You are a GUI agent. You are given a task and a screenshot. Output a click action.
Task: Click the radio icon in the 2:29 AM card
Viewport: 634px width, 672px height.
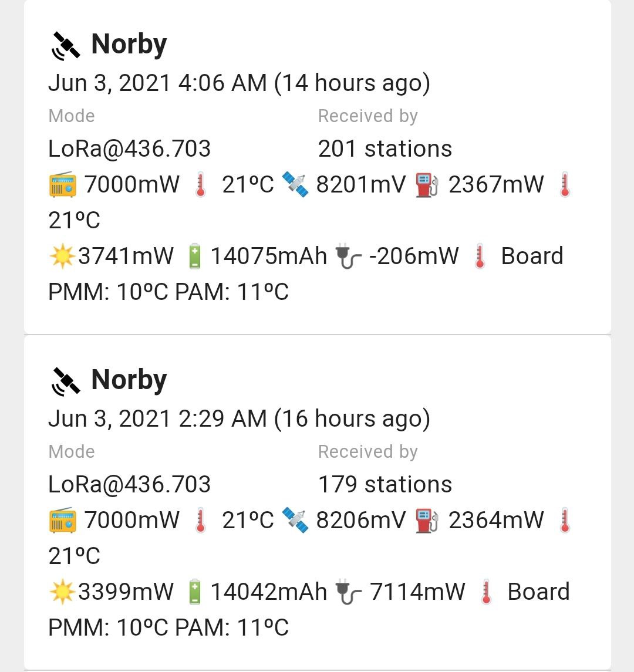(x=62, y=520)
